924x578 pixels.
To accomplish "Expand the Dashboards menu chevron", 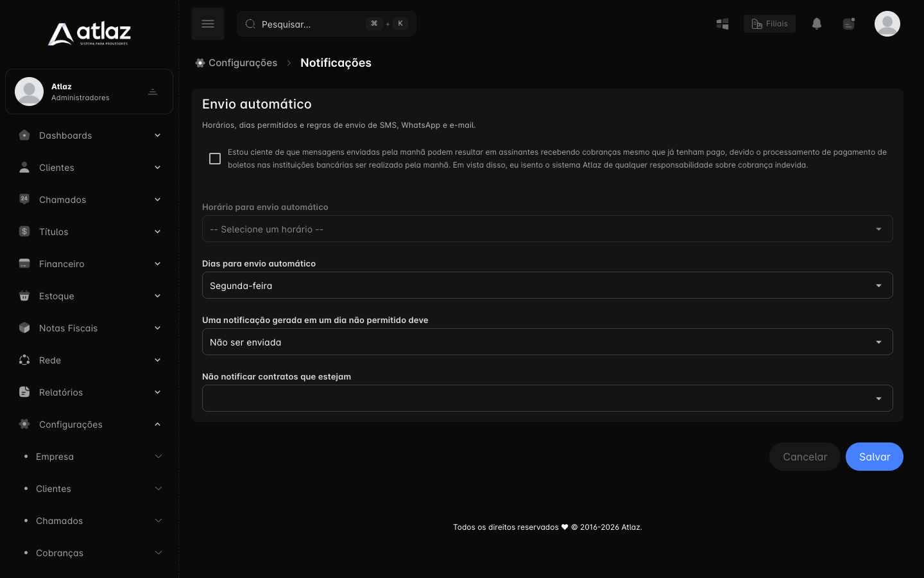I will click(x=157, y=135).
